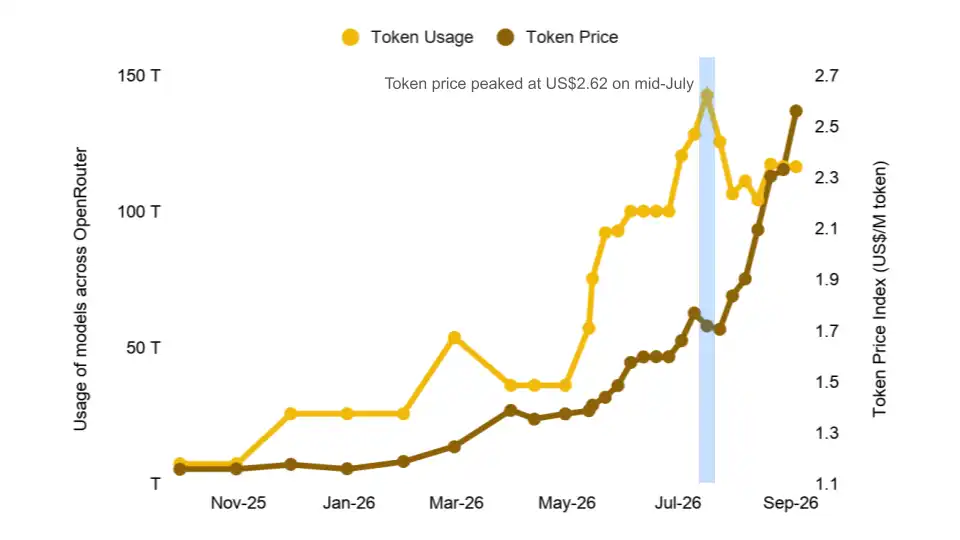Select the Token Usage peak near Mar-26

(x=454, y=338)
